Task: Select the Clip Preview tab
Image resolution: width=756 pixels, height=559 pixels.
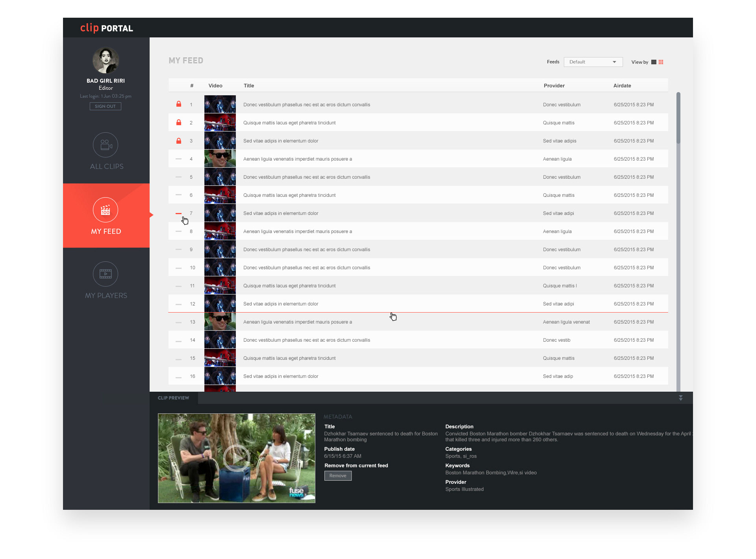Action: (x=174, y=398)
